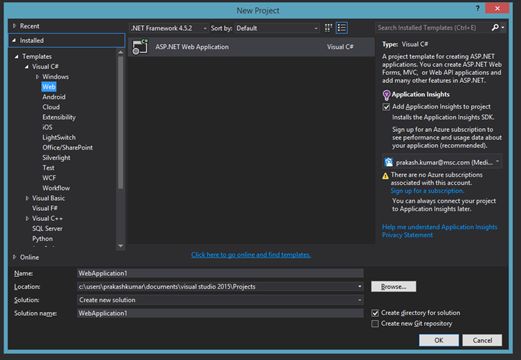Click the template tree vertical scrollbar
Viewport: 521px width, 360px height.
pyautogui.click(x=121, y=122)
